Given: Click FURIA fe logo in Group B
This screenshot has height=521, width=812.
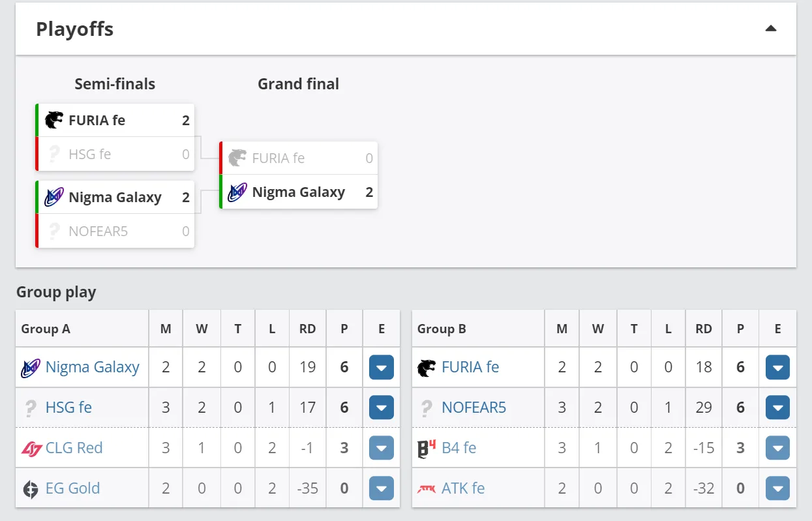Looking at the screenshot, I should tap(427, 368).
